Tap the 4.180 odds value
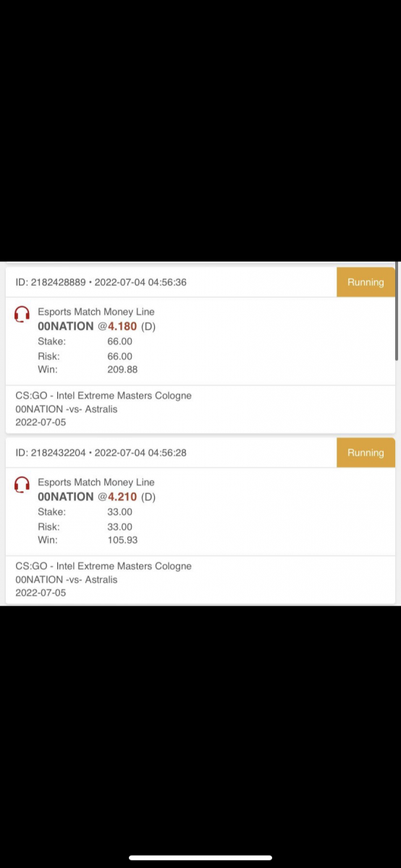The height and width of the screenshot is (868, 401). tap(122, 326)
